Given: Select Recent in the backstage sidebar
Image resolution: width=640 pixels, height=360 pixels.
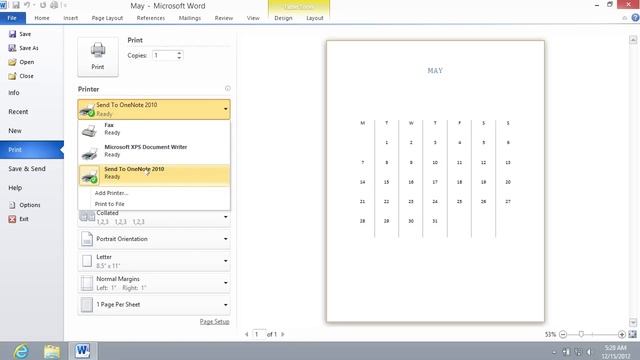Looking at the screenshot, I should pos(18,111).
